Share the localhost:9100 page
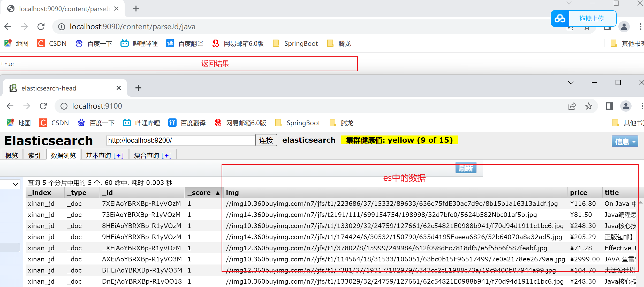 click(x=572, y=106)
